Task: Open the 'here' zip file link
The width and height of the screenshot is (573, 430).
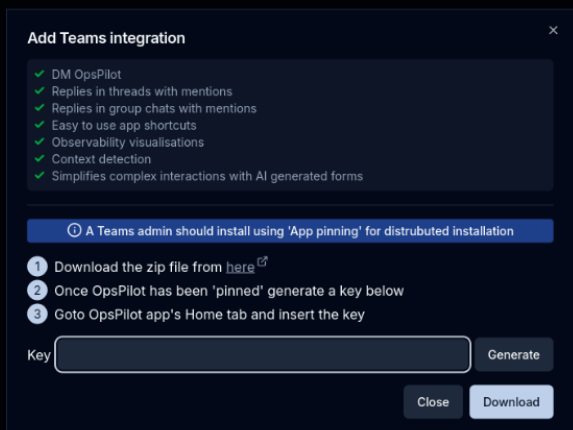Action: point(240,267)
